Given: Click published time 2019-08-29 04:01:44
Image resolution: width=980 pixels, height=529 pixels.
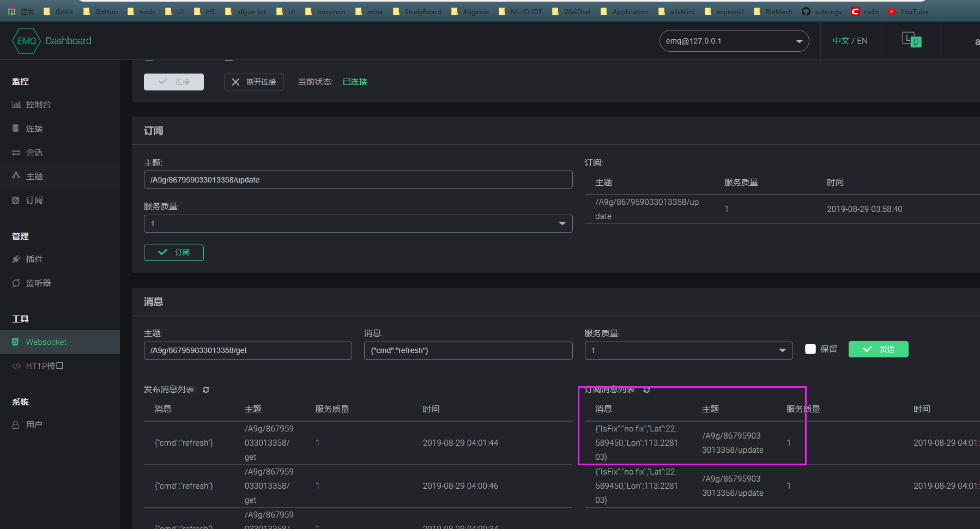Looking at the screenshot, I should pyautogui.click(x=461, y=443).
